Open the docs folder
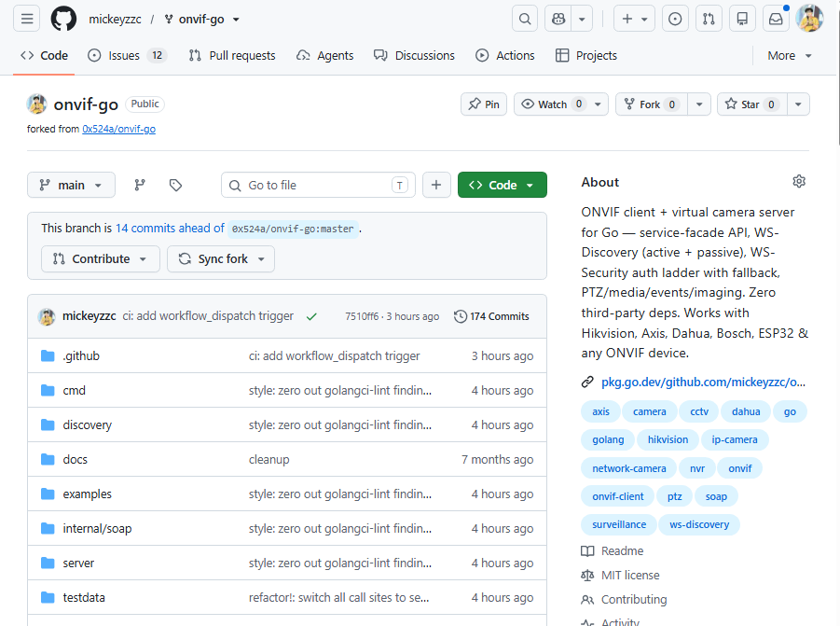This screenshot has width=840, height=626. tap(75, 459)
